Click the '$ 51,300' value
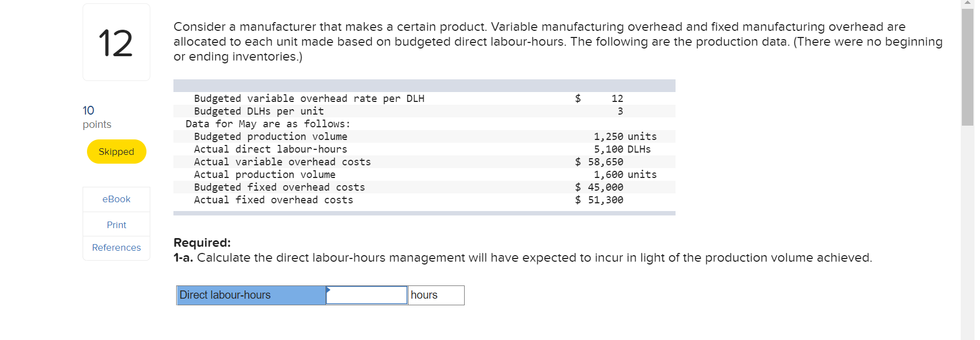 click(599, 200)
